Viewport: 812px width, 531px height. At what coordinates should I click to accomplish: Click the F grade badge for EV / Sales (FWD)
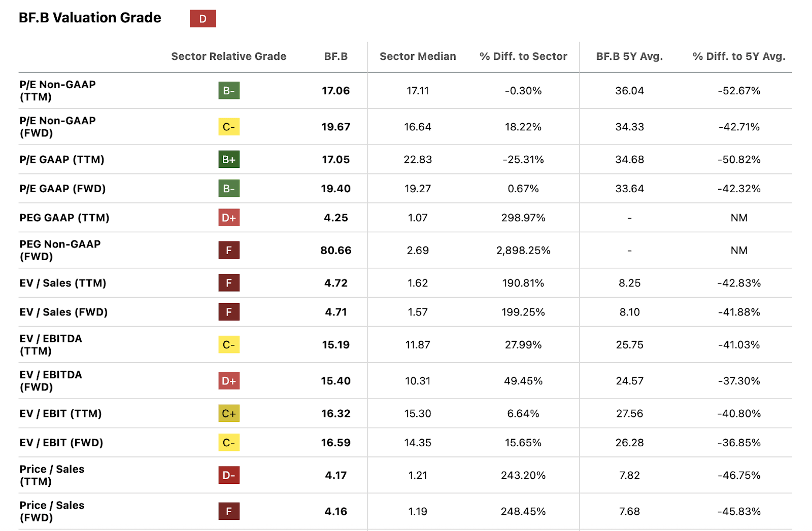click(229, 312)
